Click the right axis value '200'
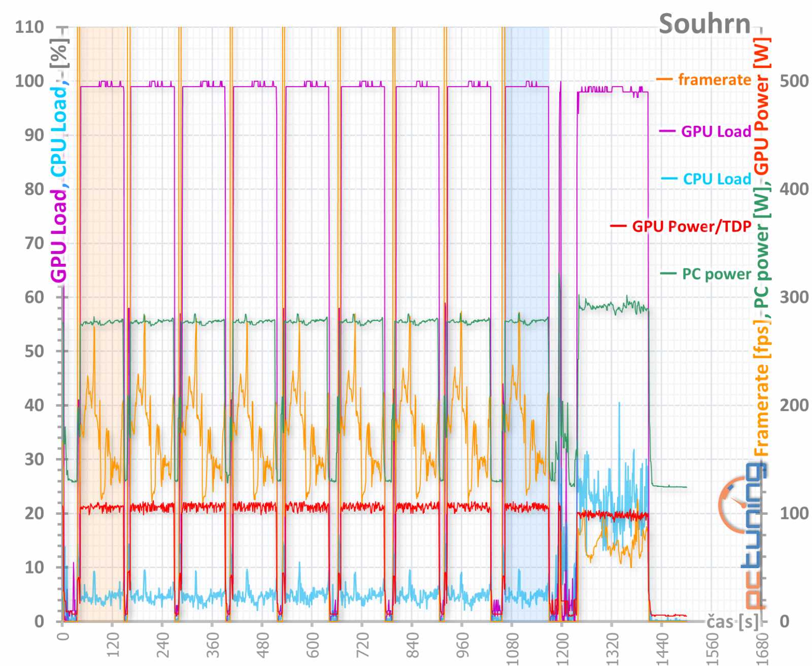The width and height of the screenshot is (812, 666). [x=794, y=405]
